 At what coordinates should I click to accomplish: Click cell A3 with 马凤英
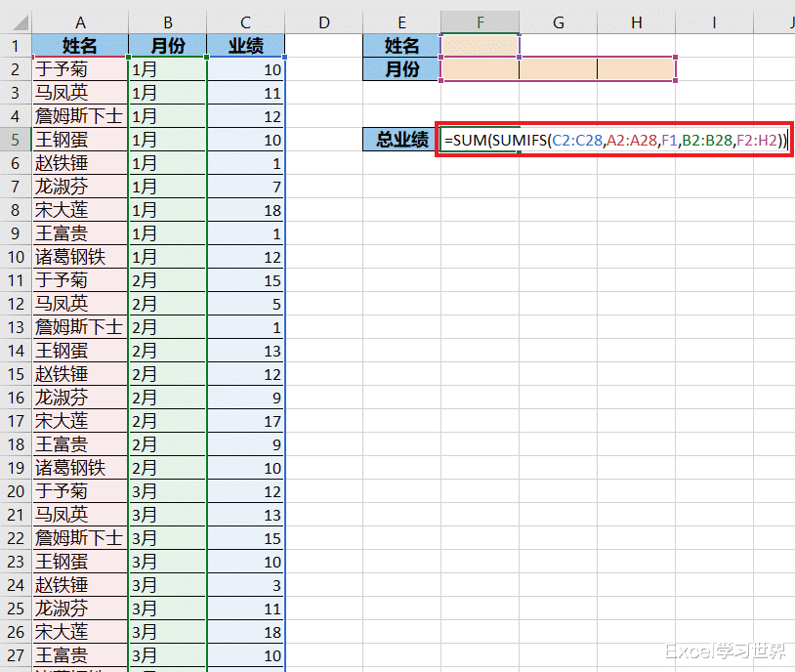[80, 93]
